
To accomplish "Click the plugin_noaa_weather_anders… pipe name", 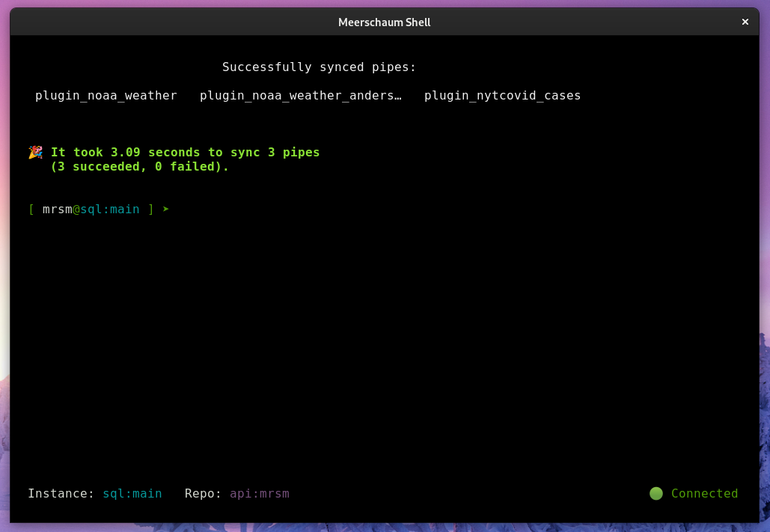I will pyautogui.click(x=301, y=95).
